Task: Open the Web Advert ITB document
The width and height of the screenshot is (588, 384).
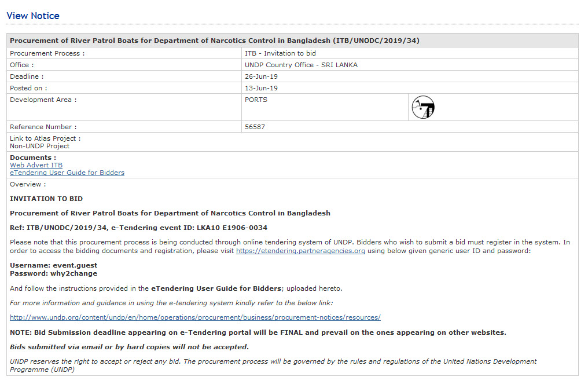Action: click(36, 165)
